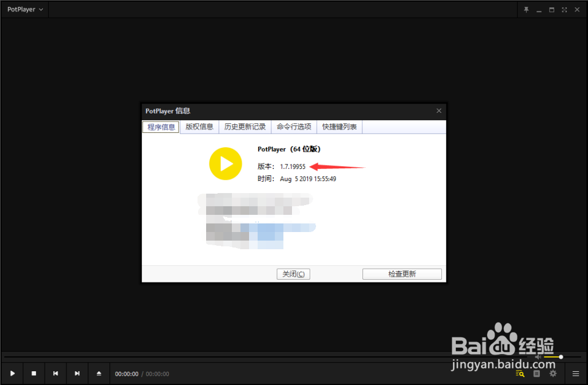Skip to the next file
The width and height of the screenshot is (588, 385).
pos(77,374)
